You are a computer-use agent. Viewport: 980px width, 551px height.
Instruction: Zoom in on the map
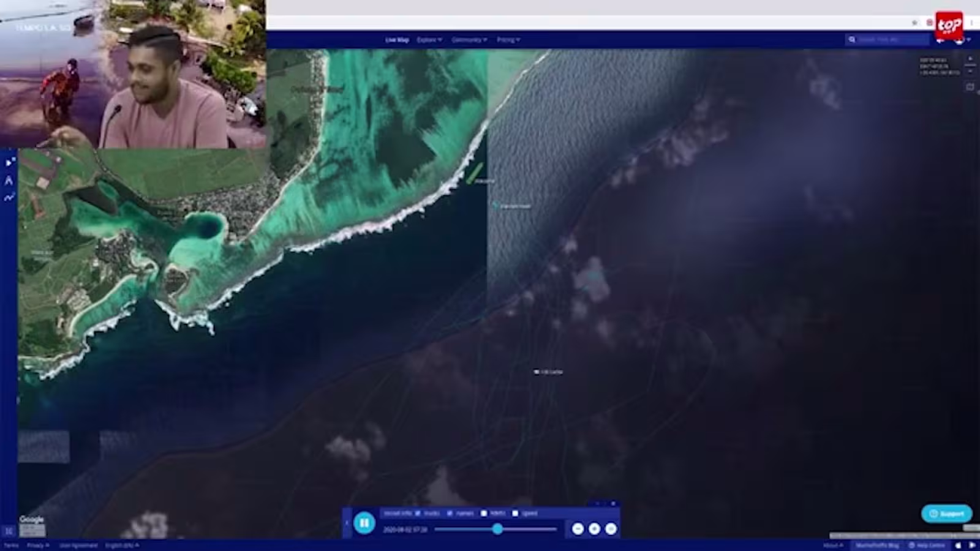click(970, 59)
